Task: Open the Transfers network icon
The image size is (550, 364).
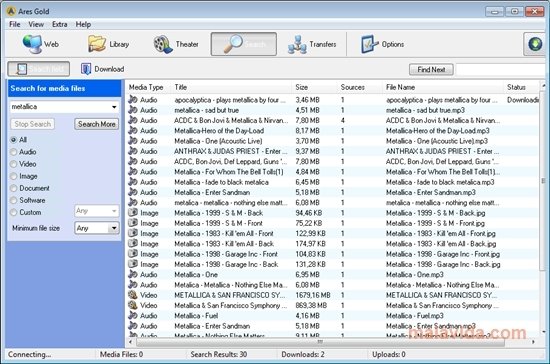Action: click(x=297, y=45)
